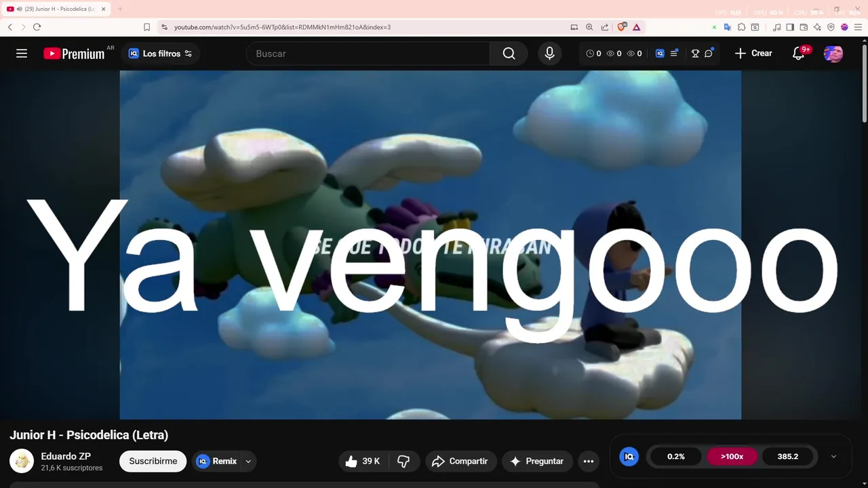Open the three-dot more actions menu
868x488 pixels.
click(589, 461)
